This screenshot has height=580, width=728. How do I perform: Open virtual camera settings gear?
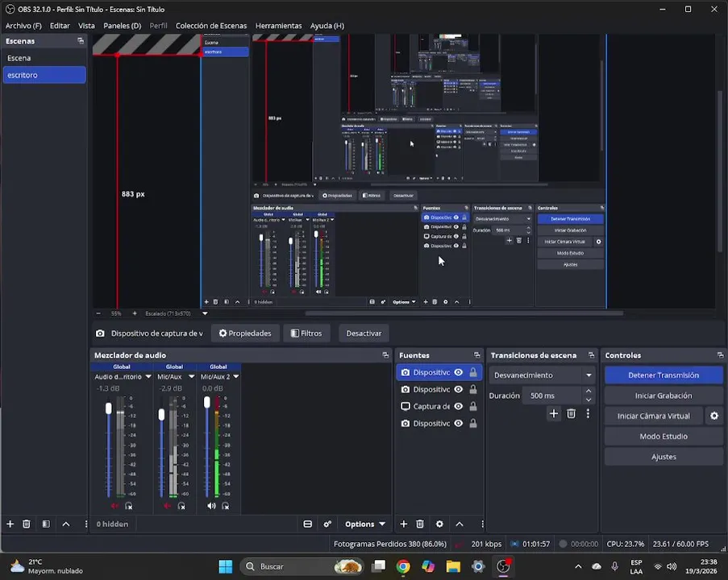tap(714, 416)
